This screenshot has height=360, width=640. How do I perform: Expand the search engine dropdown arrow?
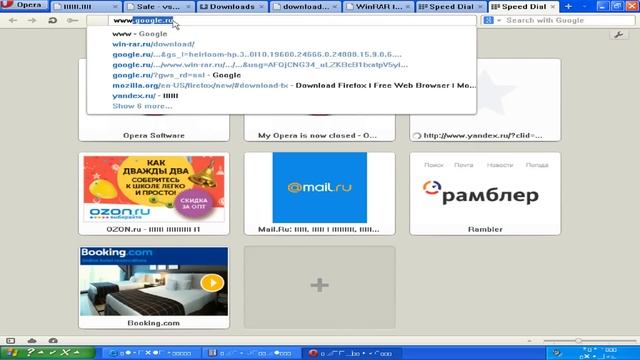[499, 20]
